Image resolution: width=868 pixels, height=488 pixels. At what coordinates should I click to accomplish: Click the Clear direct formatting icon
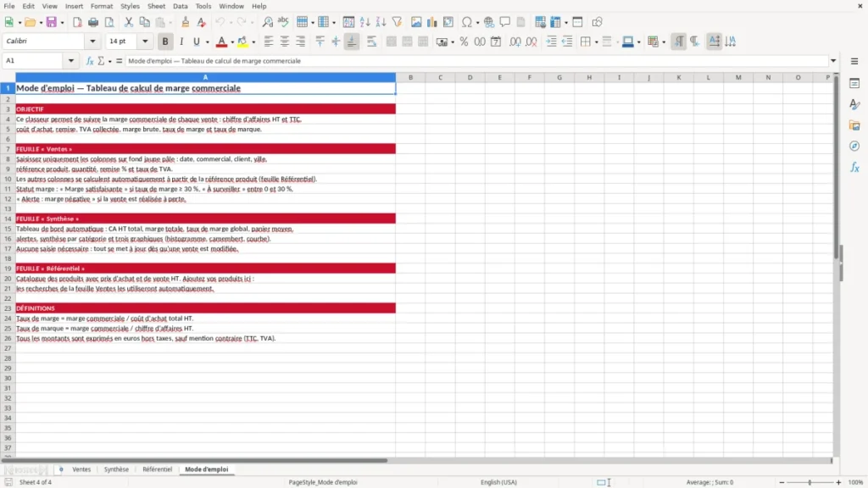pyautogui.click(x=202, y=22)
